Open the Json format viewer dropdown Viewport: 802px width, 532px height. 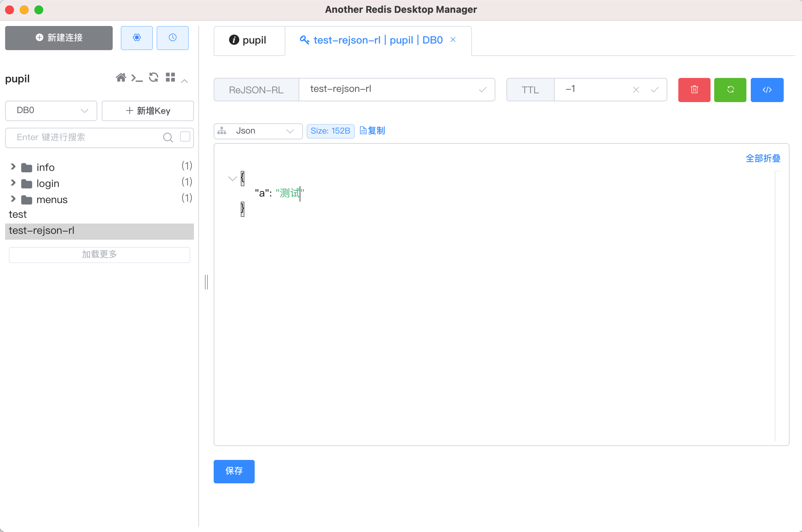coord(258,131)
